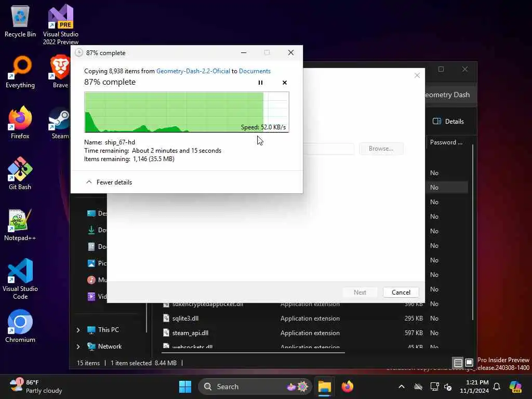Open File Explorer from the taskbar

[324, 387]
